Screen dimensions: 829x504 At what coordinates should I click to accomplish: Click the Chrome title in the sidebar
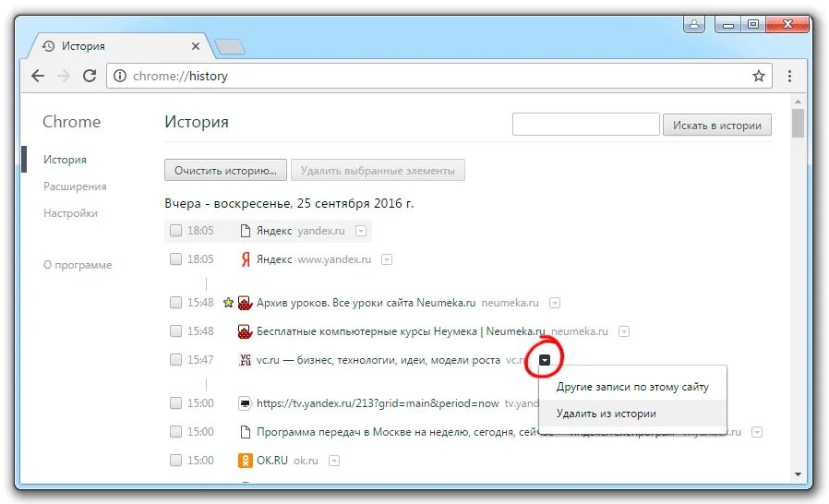(71, 122)
